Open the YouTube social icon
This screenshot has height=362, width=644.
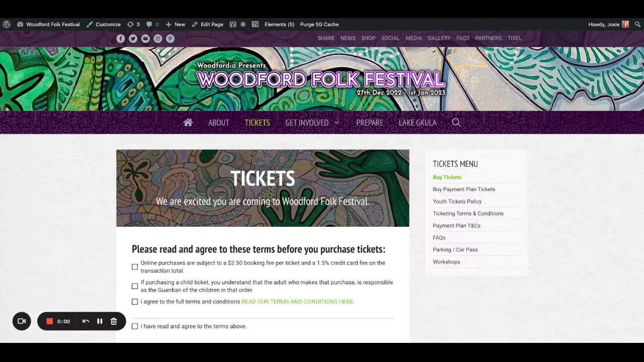coord(145,38)
